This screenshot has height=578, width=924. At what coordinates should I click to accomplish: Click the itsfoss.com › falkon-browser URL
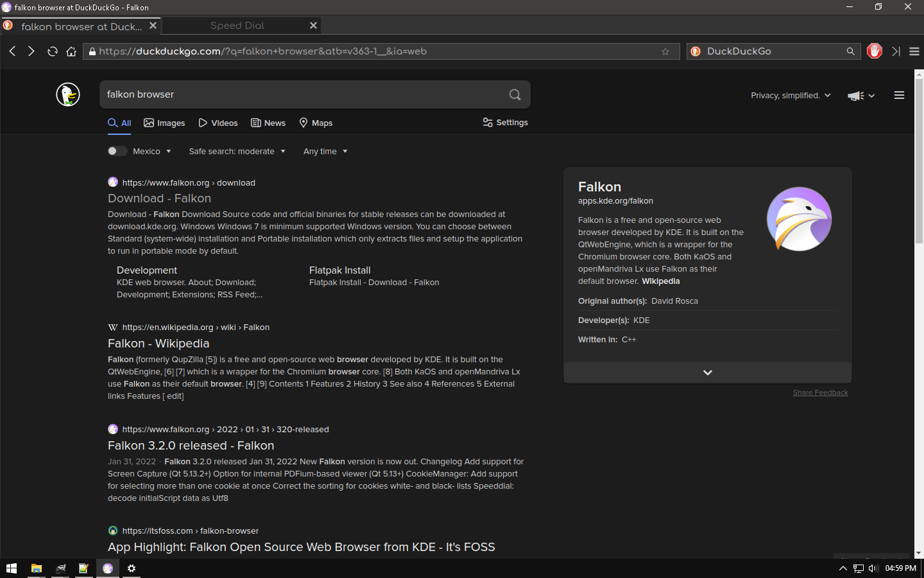coord(191,531)
